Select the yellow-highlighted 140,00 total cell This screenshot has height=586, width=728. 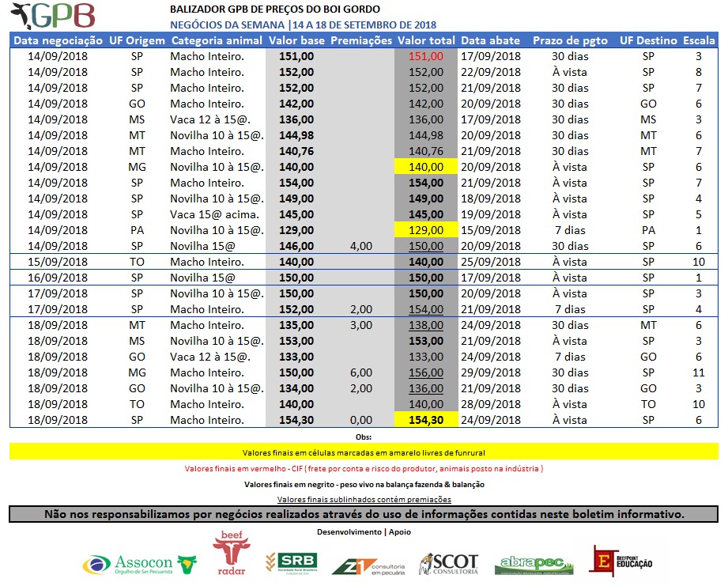pyautogui.click(x=426, y=167)
